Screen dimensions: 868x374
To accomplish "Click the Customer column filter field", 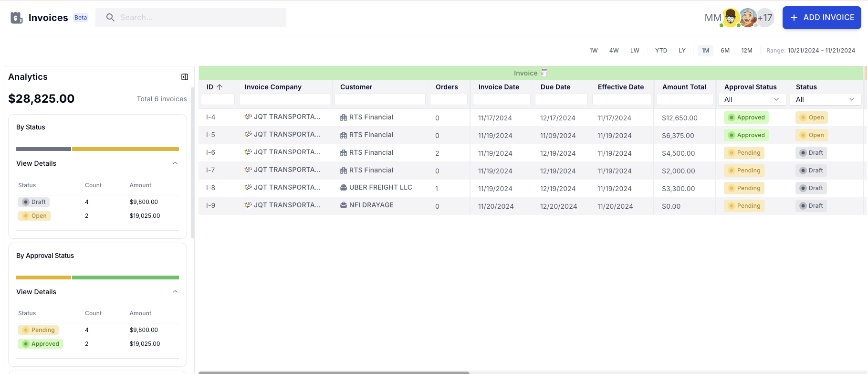I will (380, 99).
